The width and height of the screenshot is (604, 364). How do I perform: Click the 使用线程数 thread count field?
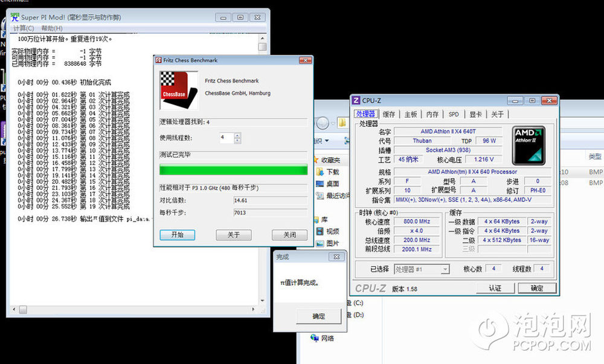point(226,138)
